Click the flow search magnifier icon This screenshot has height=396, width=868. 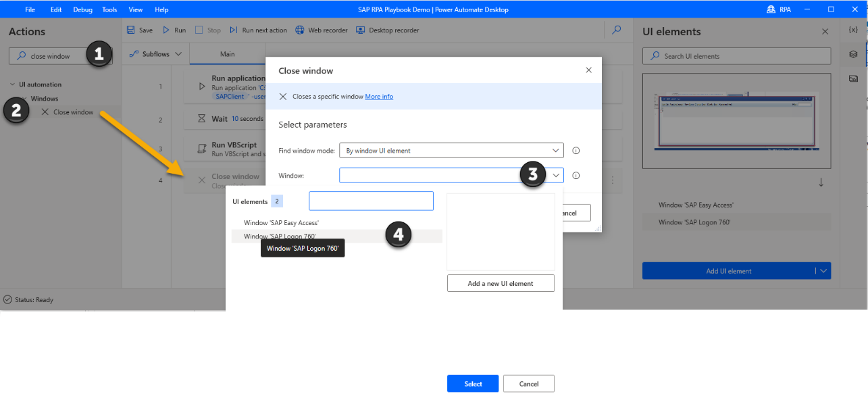(616, 30)
